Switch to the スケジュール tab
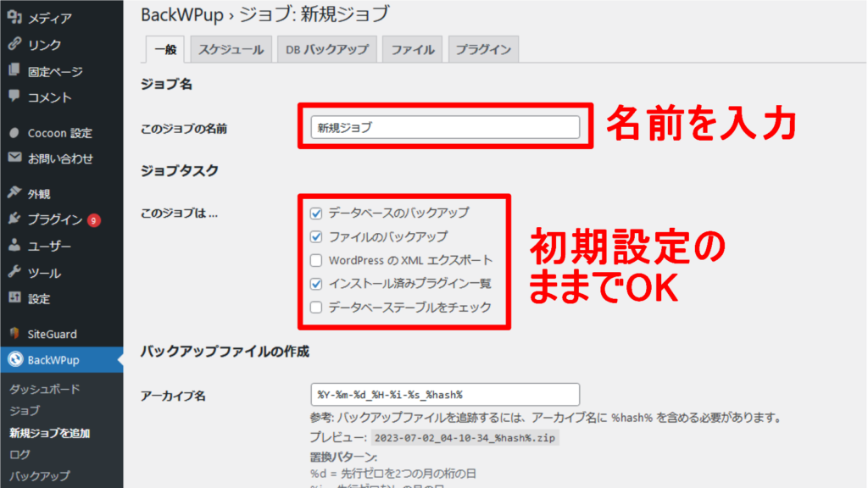 point(231,50)
